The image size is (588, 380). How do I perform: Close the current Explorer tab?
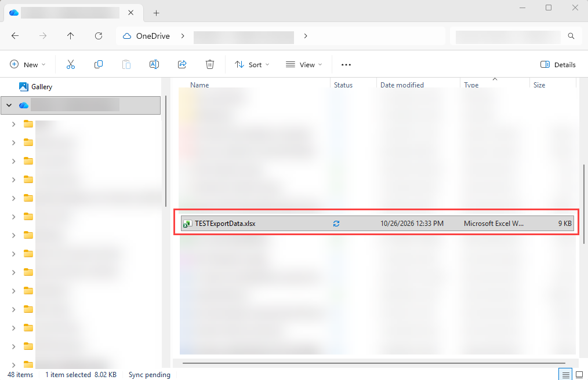click(131, 13)
